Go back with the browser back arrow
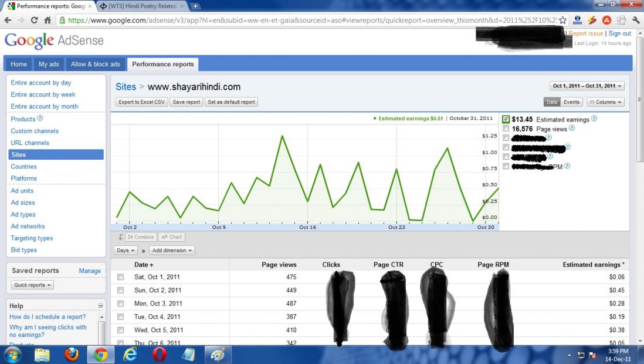This screenshot has height=364, width=644. [x=8, y=20]
